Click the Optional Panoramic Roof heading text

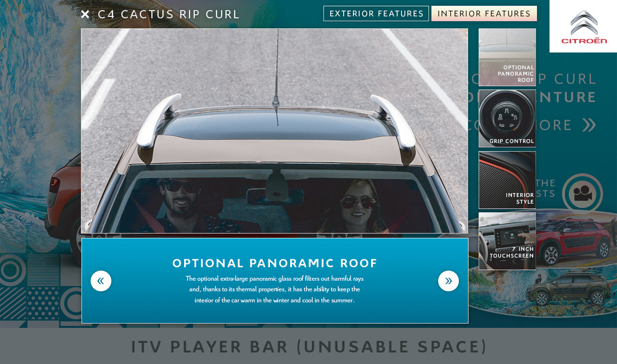click(x=275, y=263)
